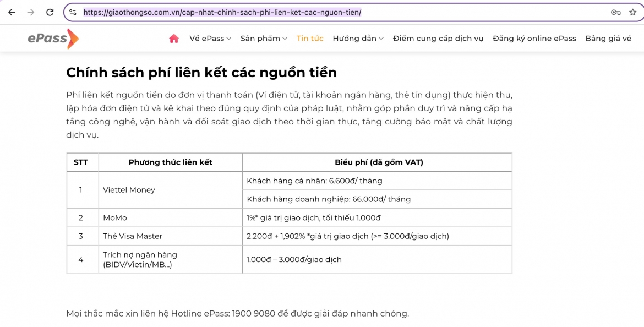Viewport: 644px width, 327px height.
Task: Open Bảng giá vé page
Action: click(x=608, y=39)
